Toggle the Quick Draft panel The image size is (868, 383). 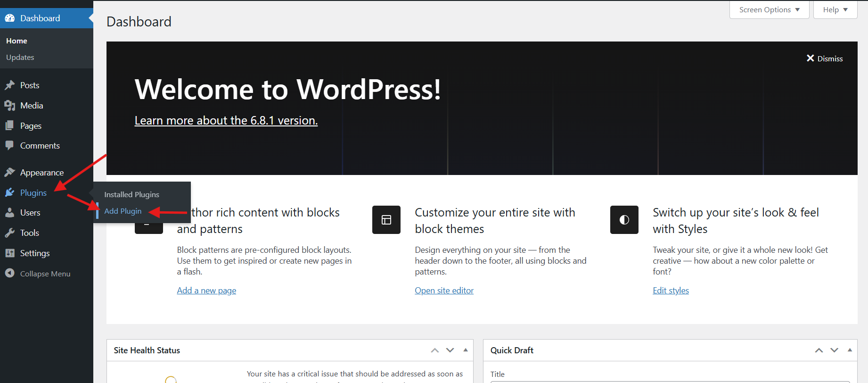pyautogui.click(x=850, y=350)
